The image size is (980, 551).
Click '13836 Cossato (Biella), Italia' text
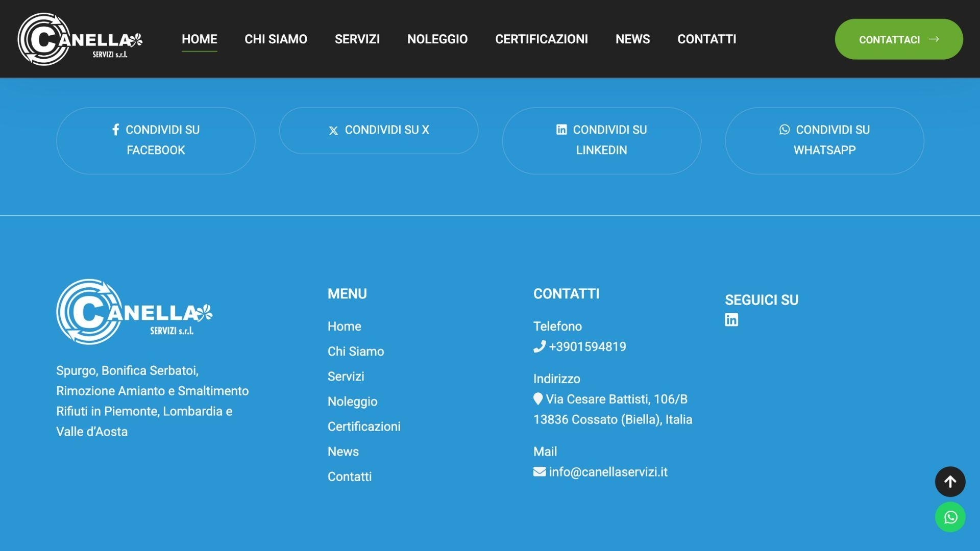click(613, 419)
